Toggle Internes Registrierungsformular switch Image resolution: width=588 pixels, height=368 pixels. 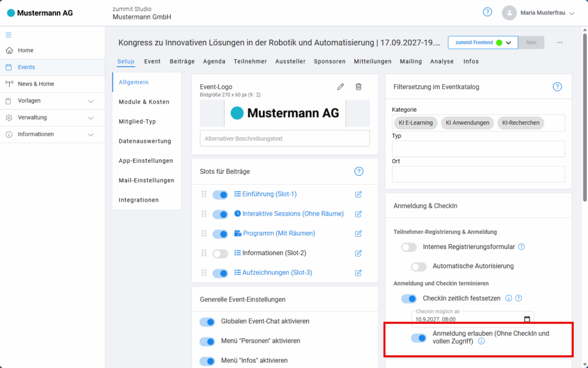click(x=409, y=247)
